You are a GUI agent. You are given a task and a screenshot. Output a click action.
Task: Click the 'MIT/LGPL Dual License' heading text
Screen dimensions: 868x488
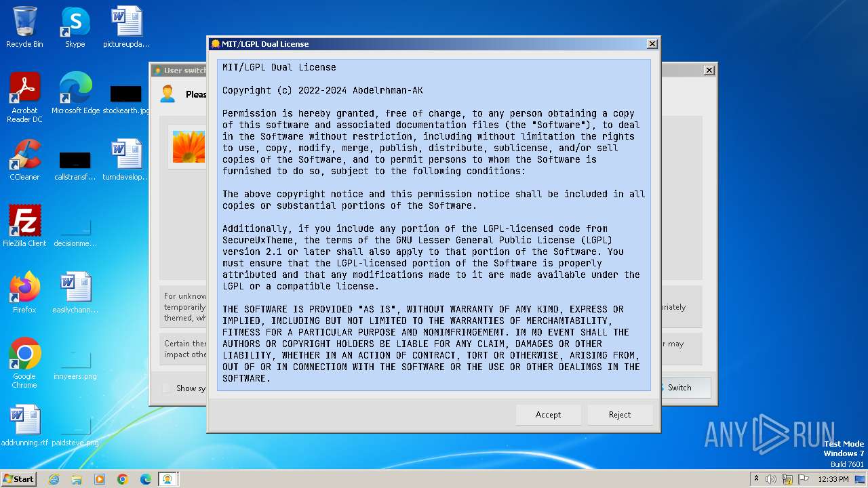(x=279, y=67)
